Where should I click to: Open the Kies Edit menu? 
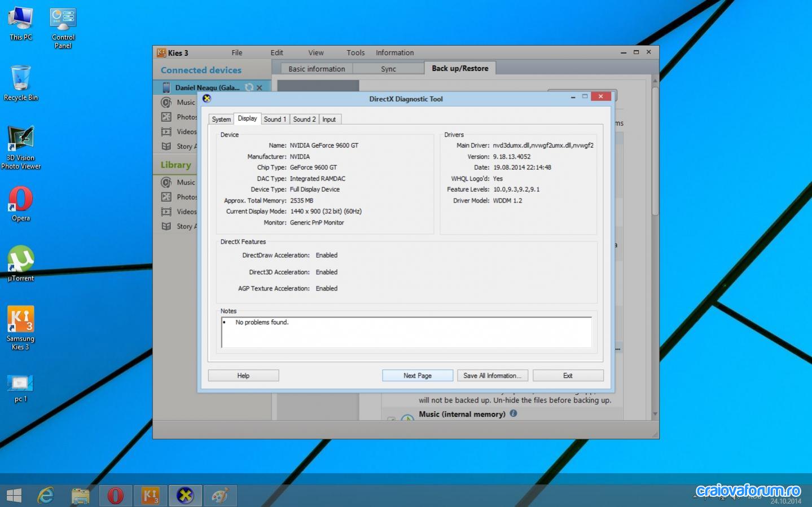pyautogui.click(x=276, y=52)
